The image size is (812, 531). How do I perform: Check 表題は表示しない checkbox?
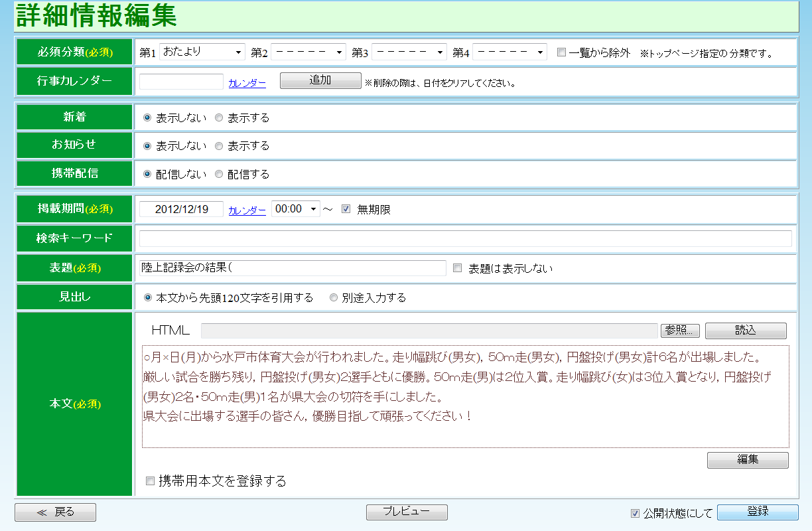tap(457, 268)
